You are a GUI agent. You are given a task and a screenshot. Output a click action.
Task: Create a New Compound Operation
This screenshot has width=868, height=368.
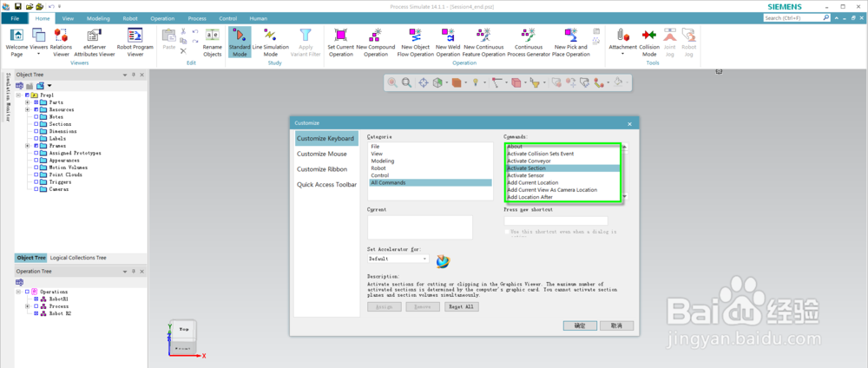376,43
